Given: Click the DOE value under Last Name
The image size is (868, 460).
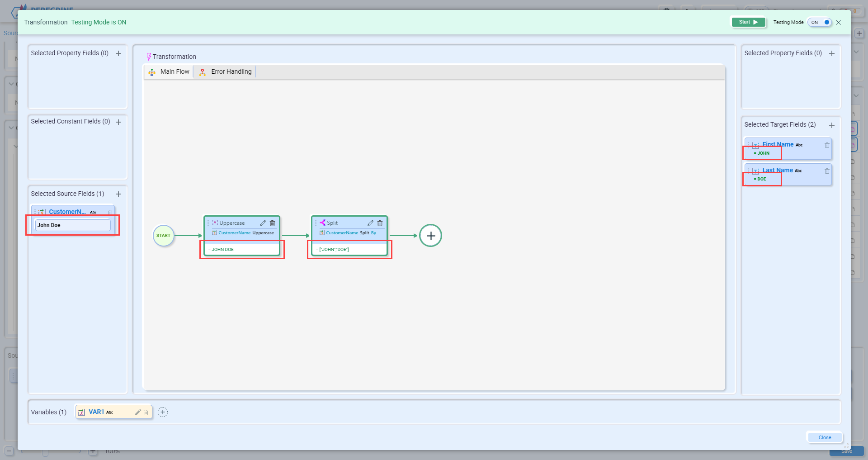Looking at the screenshot, I should coord(760,179).
